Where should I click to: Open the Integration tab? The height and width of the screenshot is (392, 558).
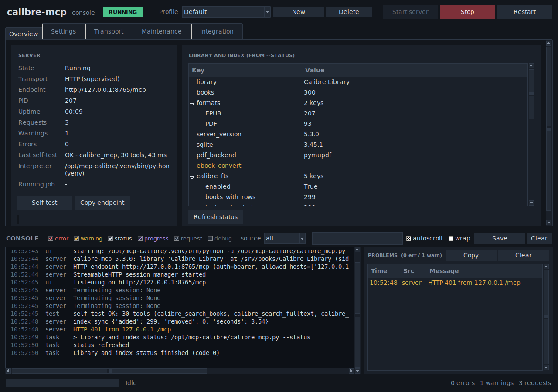pyautogui.click(x=217, y=31)
